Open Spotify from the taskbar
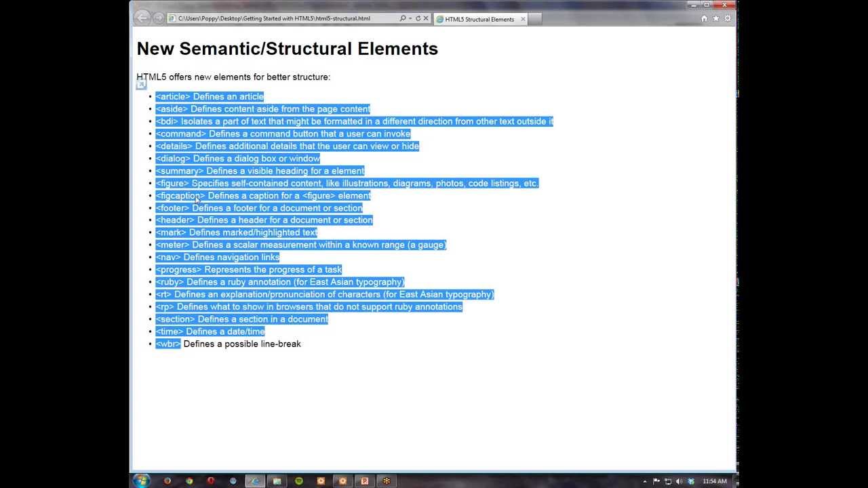This screenshot has height=488, width=868. click(298, 481)
